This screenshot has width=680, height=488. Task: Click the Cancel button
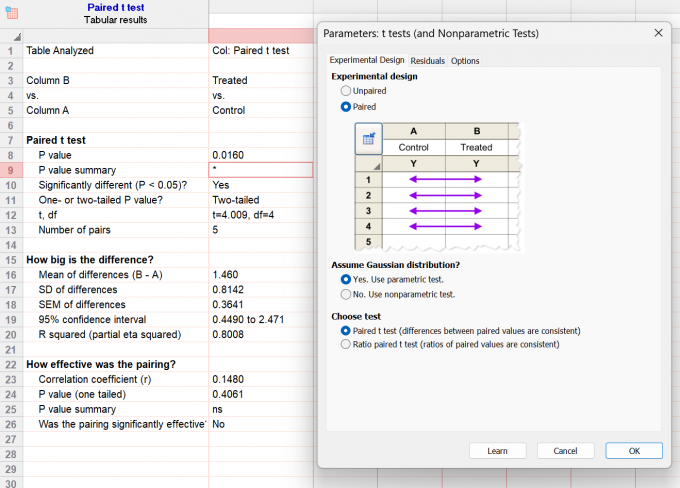click(x=565, y=451)
